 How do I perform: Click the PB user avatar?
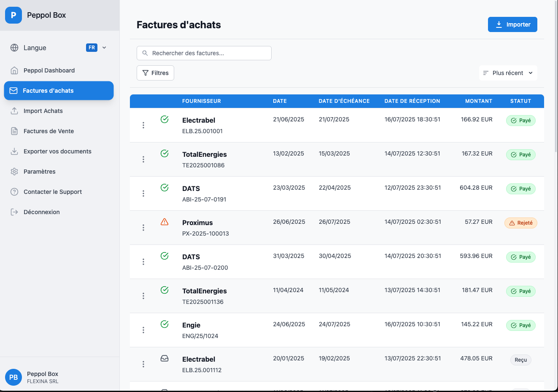pyautogui.click(x=13, y=377)
